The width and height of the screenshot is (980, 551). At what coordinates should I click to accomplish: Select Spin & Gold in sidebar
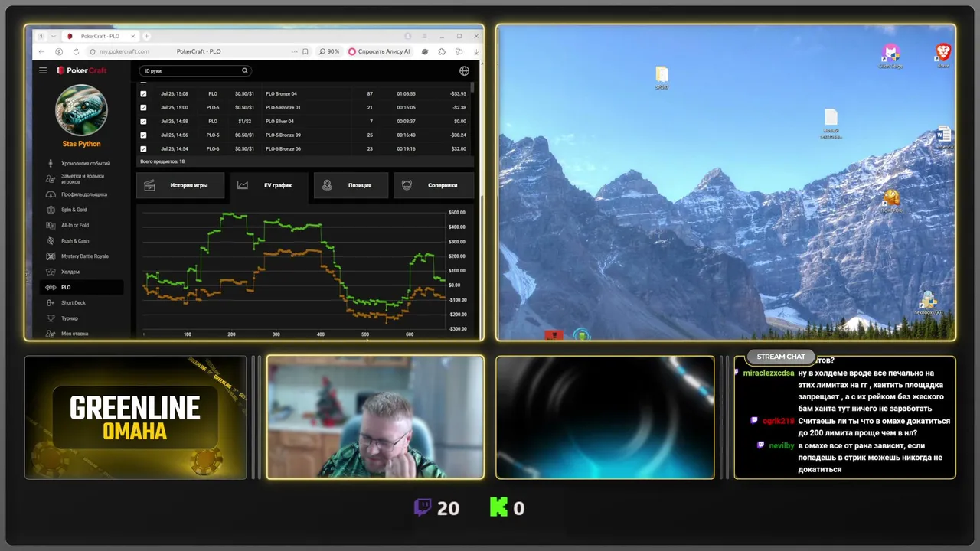(81, 210)
